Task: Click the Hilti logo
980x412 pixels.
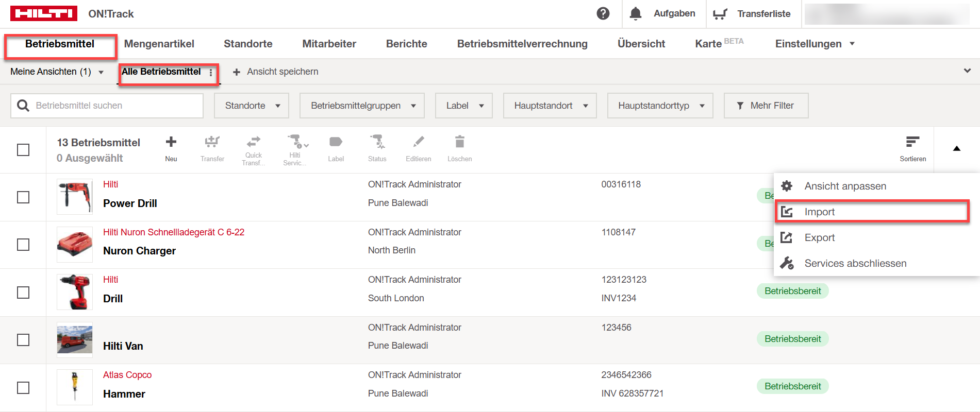Action: (x=44, y=13)
